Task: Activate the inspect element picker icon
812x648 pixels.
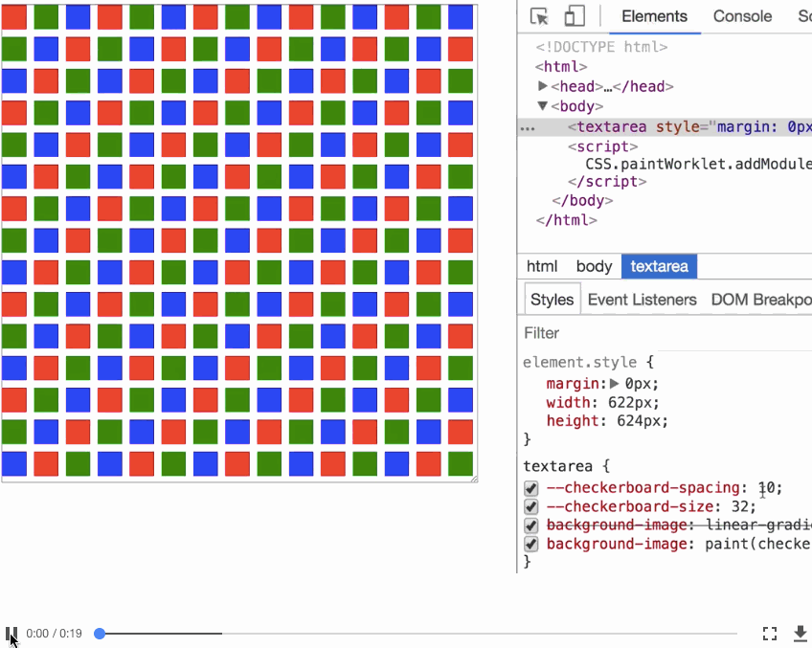Action: pyautogui.click(x=540, y=16)
